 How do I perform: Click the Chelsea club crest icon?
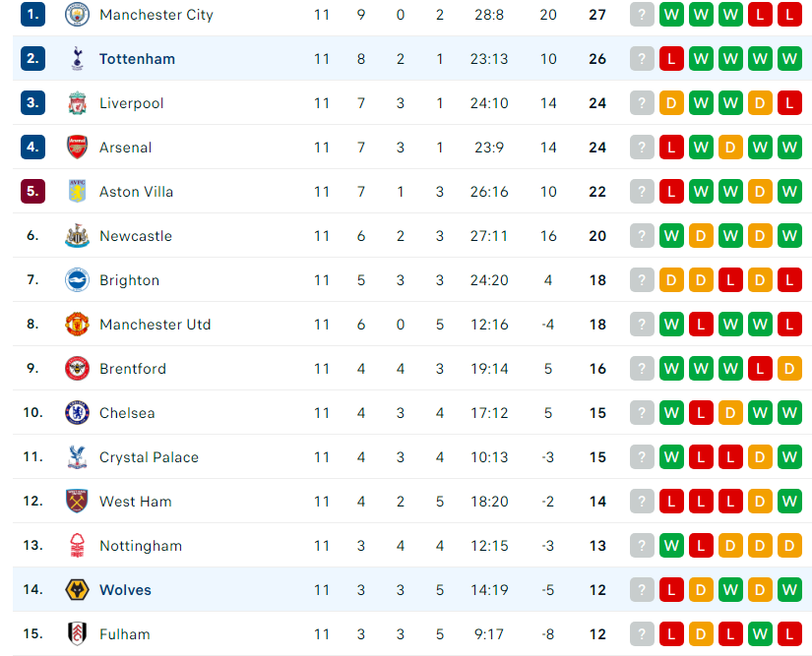click(77, 412)
